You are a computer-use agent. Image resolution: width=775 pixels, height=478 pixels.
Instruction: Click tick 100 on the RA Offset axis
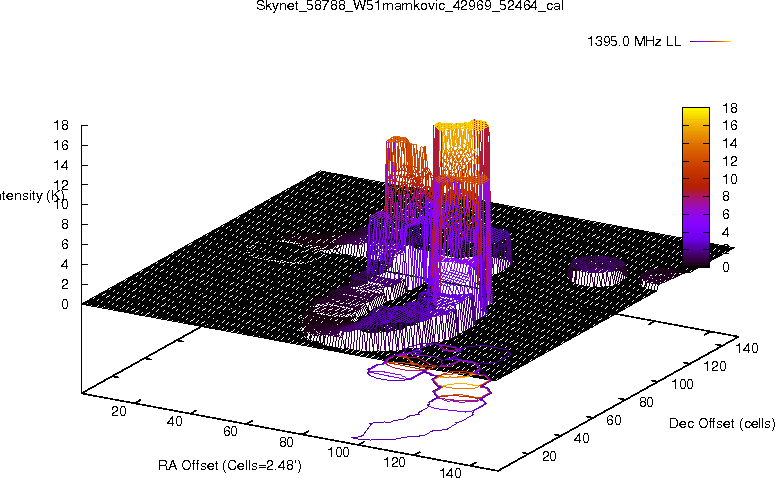[339, 452]
